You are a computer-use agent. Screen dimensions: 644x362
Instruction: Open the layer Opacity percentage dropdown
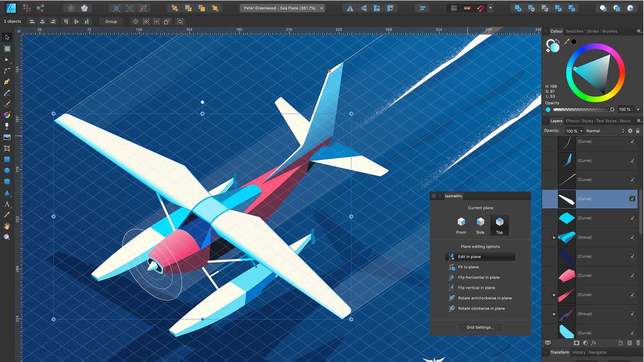(581, 130)
